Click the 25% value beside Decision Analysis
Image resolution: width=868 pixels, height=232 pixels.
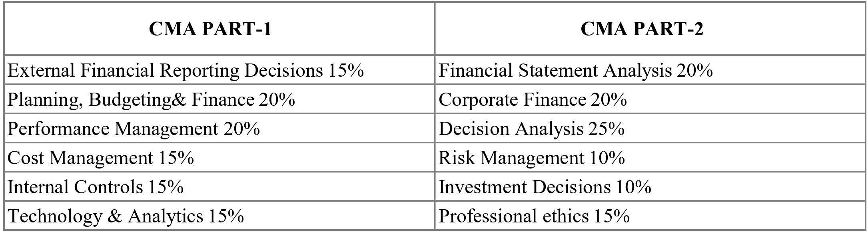(x=606, y=129)
